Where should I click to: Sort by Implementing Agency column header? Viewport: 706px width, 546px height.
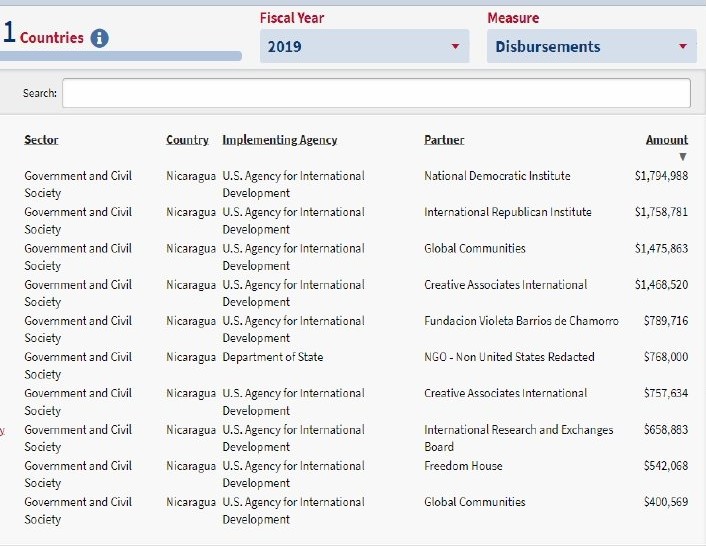click(x=280, y=140)
